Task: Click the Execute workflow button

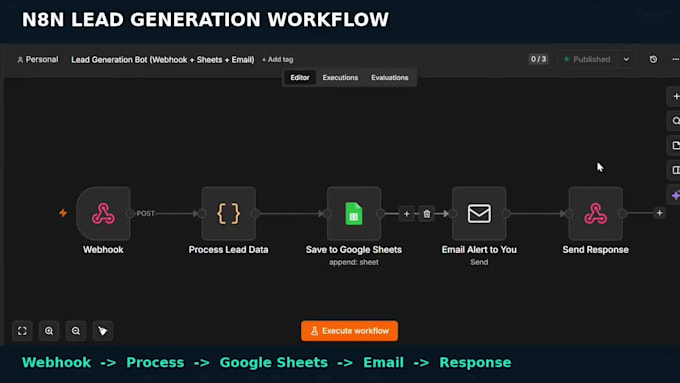Action: pos(350,331)
